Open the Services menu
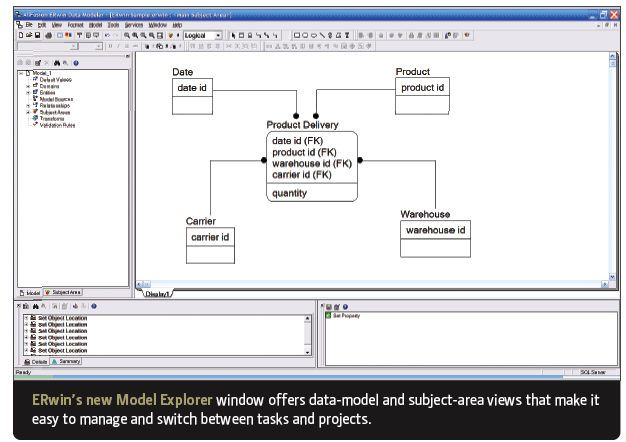626x442 pixels. [134, 25]
